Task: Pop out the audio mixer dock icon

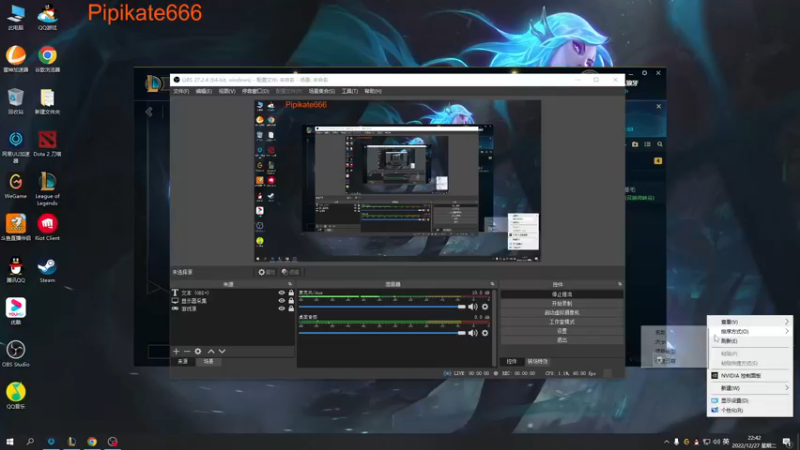Action: click(x=492, y=284)
